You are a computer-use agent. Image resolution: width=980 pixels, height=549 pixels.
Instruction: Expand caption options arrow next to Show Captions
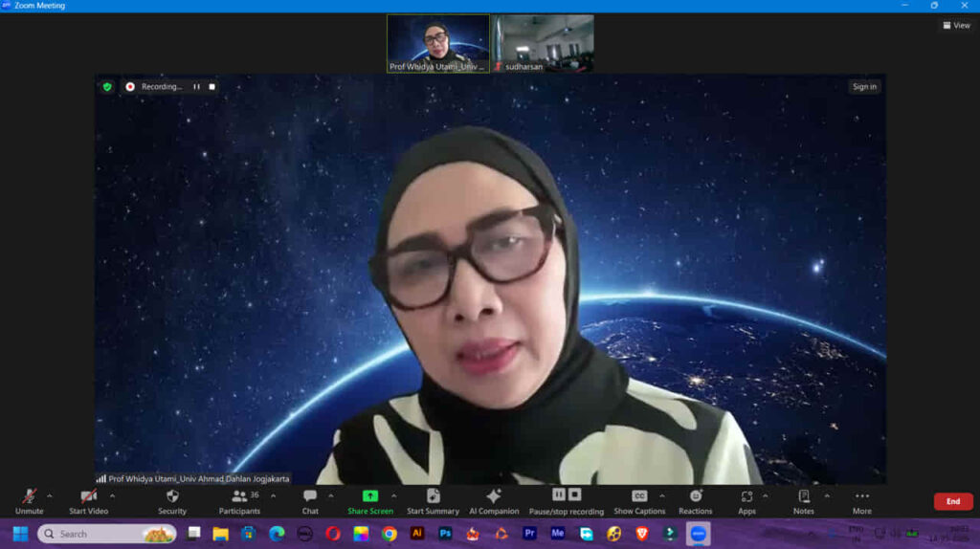pos(662,495)
